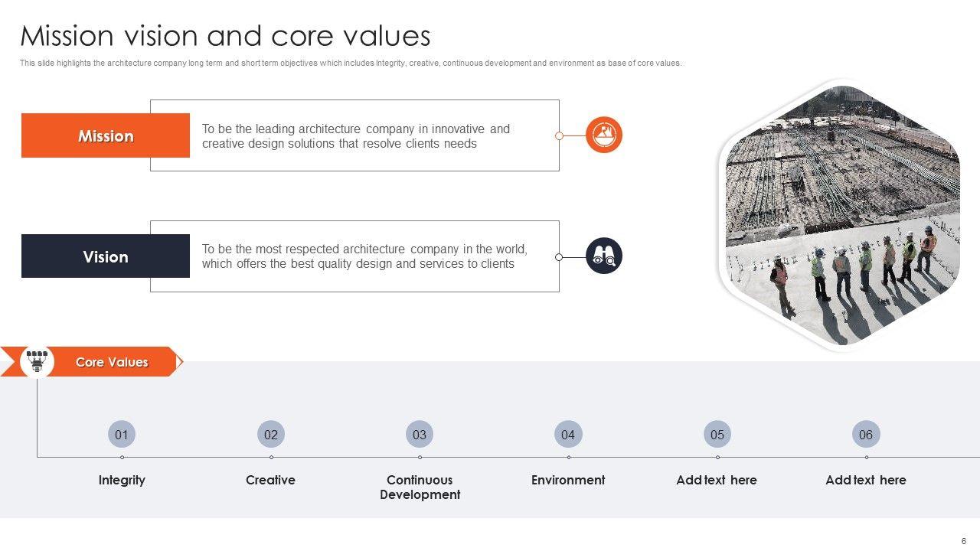
Task: Click the dark Vision label box
Action: 106,256
